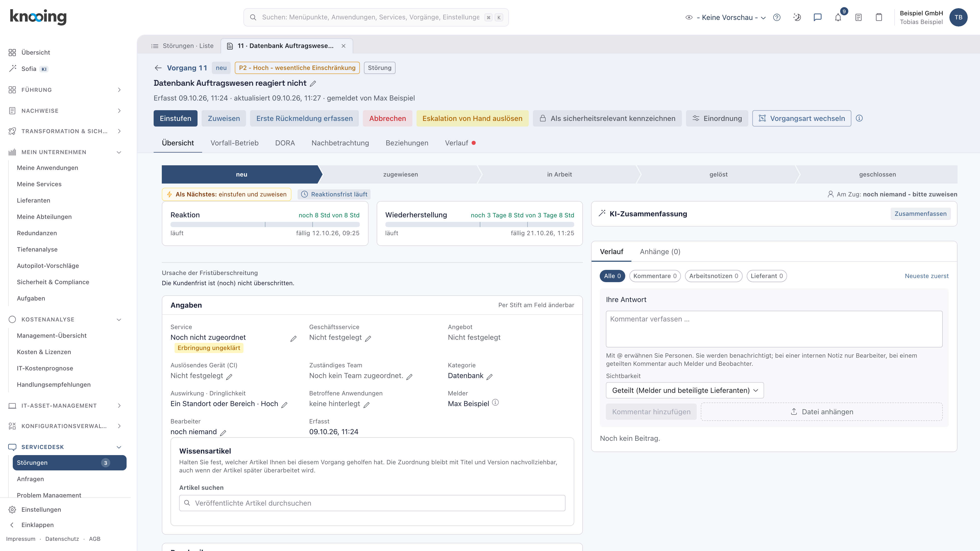Open the document notes icon in header
Image resolution: width=980 pixels, height=551 pixels.
pyautogui.click(x=858, y=18)
